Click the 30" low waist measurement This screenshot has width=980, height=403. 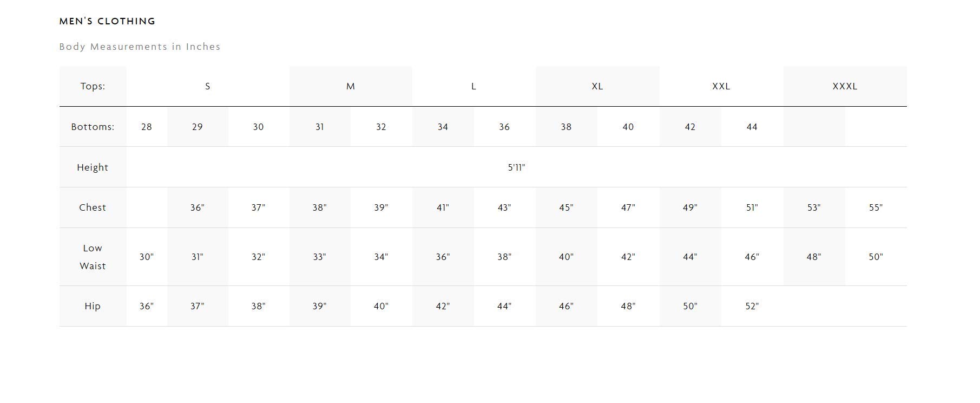click(x=147, y=257)
